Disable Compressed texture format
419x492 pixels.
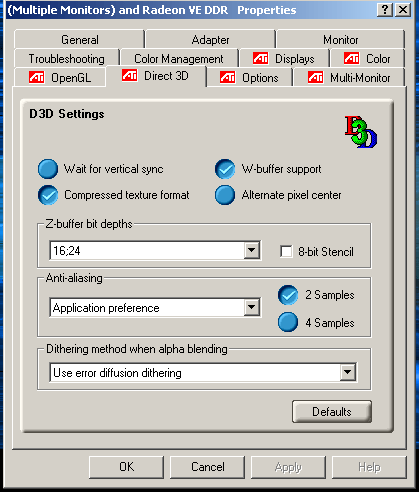48,195
